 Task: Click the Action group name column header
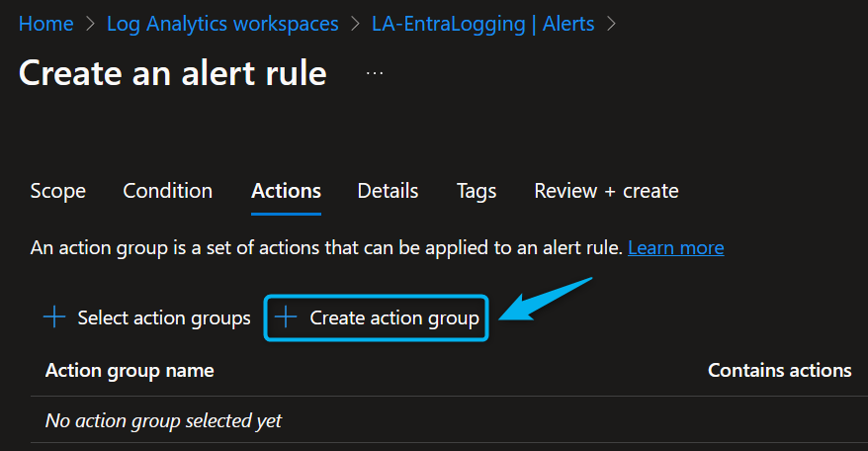[130, 370]
